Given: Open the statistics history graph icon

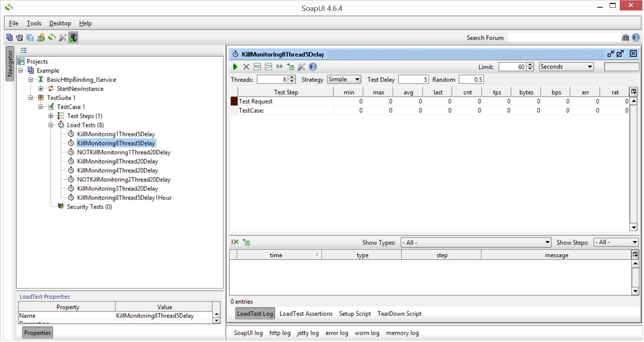Looking at the screenshot, I should (268, 67).
